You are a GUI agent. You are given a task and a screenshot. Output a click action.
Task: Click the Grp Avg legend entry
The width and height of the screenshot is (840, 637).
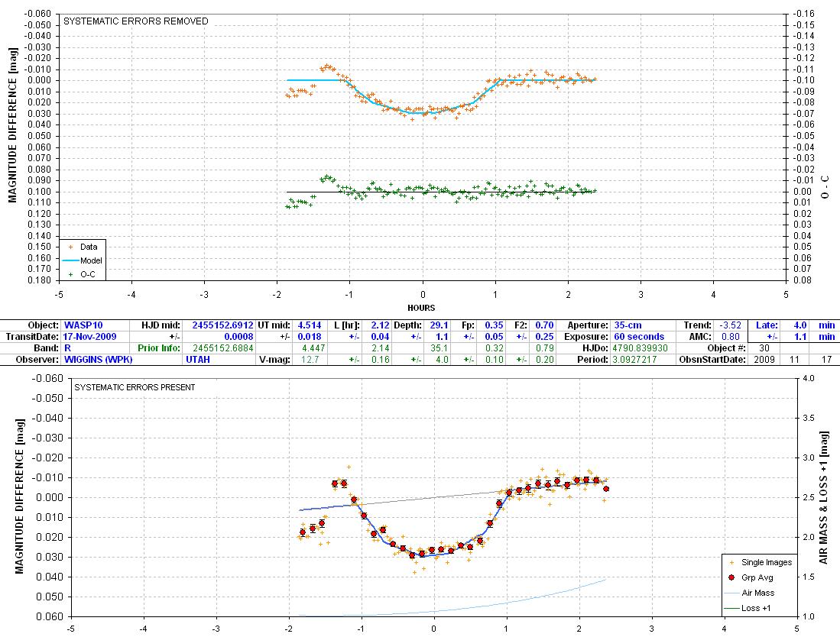click(x=751, y=577)
